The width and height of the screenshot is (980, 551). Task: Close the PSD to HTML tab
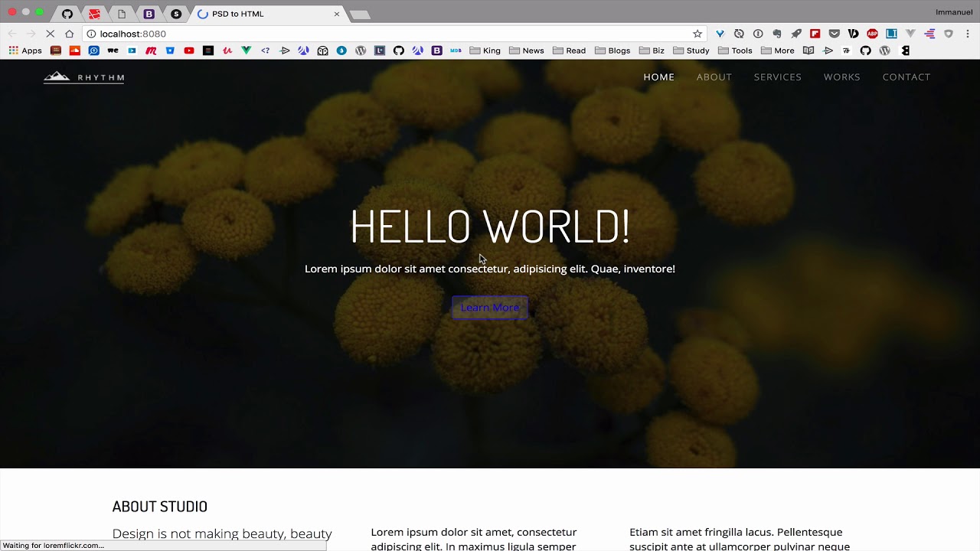(336, 14)
